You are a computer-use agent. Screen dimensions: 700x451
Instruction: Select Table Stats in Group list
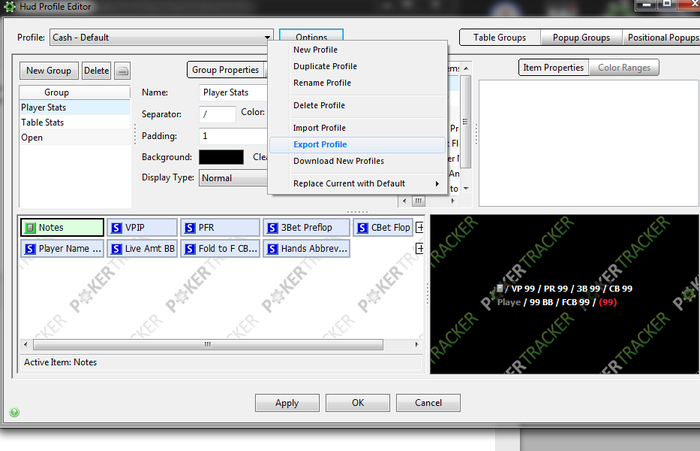pyautogui.click(x=75, y=122)
